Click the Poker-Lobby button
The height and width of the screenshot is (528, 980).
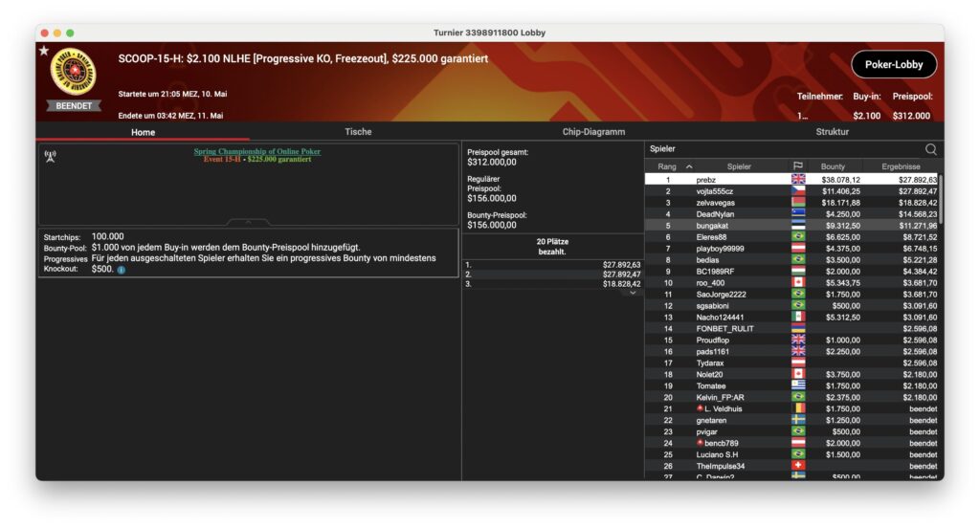[893, 65]
